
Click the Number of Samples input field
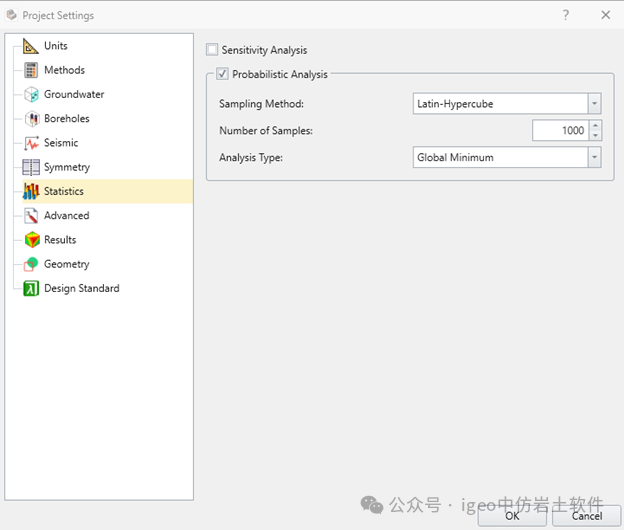point(560,130)
